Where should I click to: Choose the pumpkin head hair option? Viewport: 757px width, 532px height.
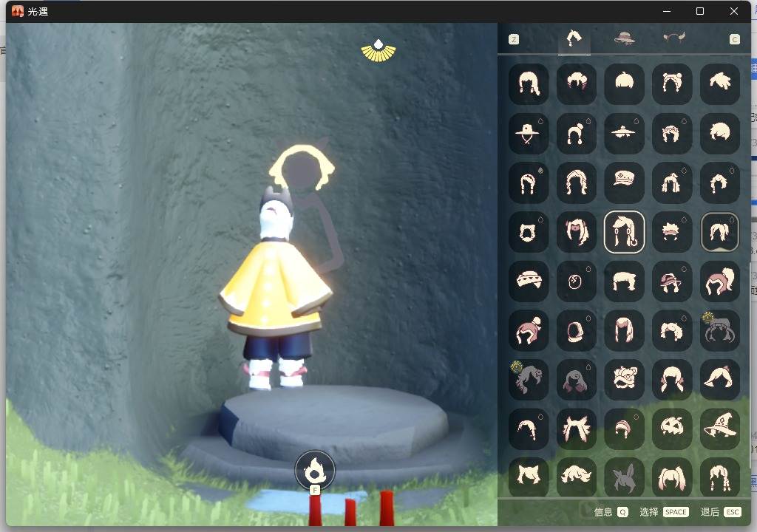(672, 427)
